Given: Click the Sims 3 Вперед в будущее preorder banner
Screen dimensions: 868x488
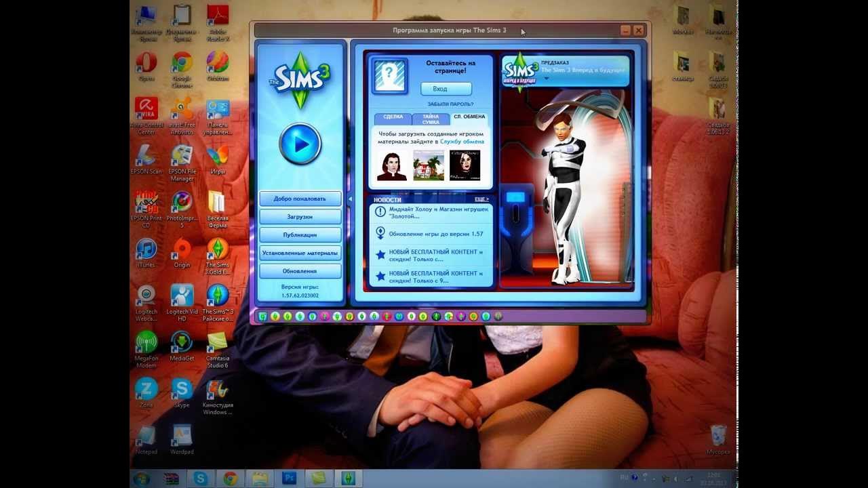Looking at the screenshot, I should click(x=566, y=70).
